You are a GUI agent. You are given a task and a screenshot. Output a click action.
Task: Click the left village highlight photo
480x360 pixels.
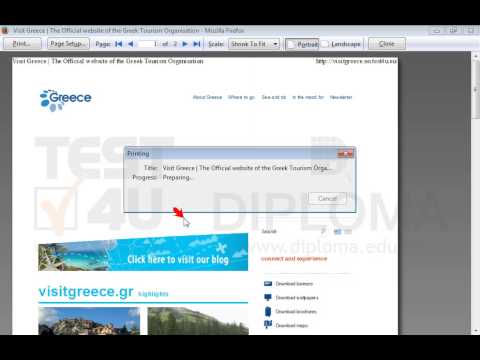[89, 321]
